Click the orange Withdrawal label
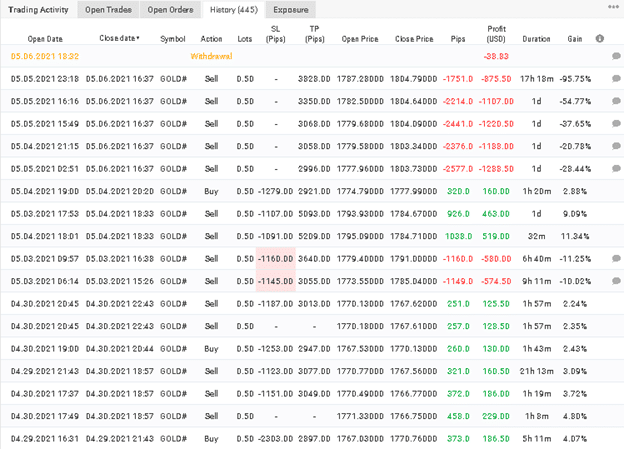 (x=211, y=56)
